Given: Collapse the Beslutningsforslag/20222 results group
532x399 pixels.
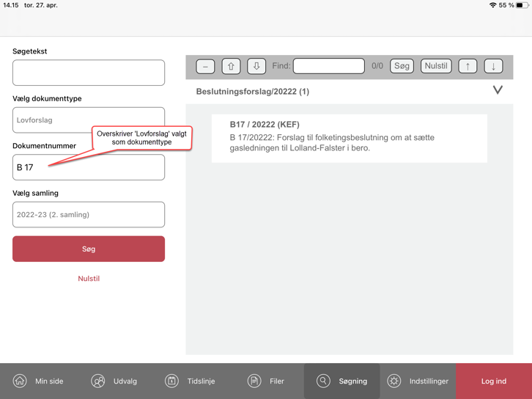Looking at the screenshot, I should click(498, 90).
